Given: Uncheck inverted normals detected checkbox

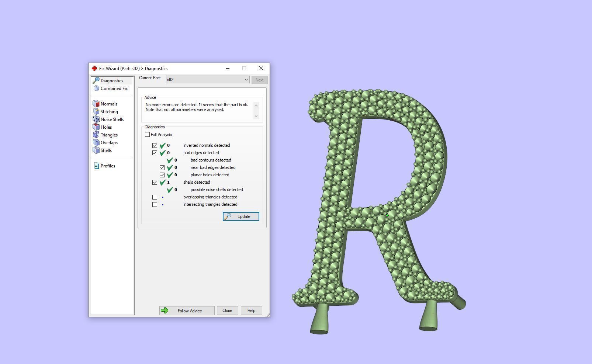Looking at the screenshot, I should [155, 145].
